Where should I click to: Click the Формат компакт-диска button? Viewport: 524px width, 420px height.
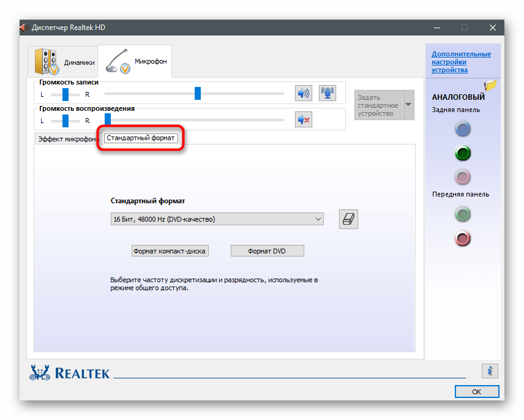[170, 251]
